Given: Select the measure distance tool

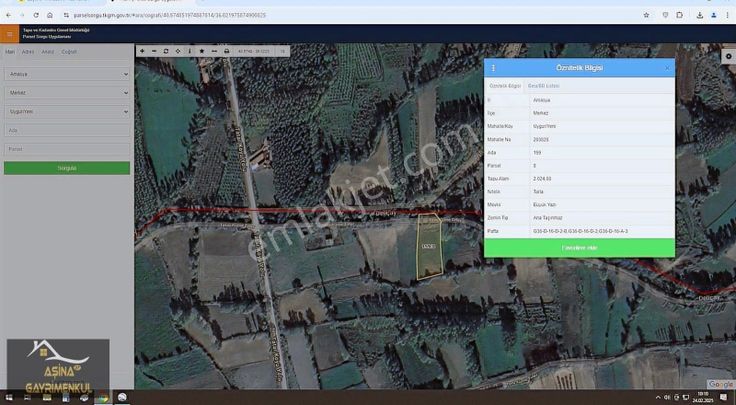Looking at the screenshot, I should tap(215, 51).
